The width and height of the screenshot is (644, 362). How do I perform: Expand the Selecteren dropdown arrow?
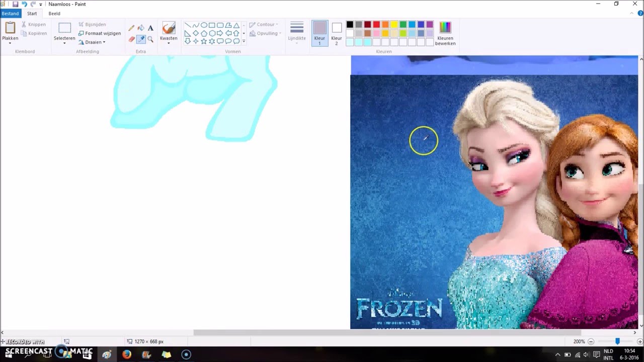(x=64, y=43)
